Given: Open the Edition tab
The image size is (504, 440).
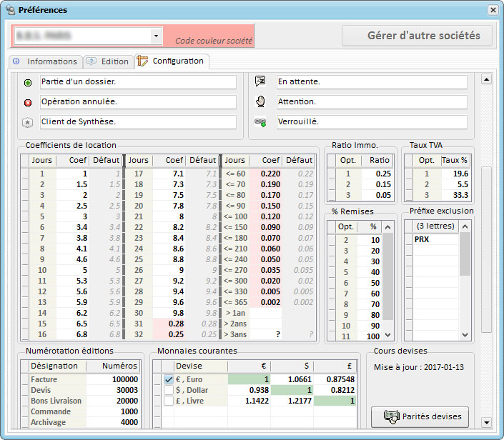Looking at the screenshot, I should [108, 61].
